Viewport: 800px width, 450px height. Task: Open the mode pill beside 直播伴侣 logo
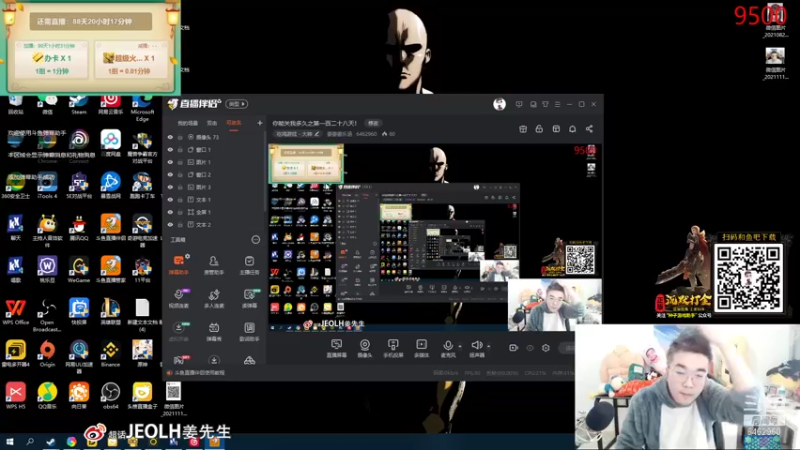click(237, 104)
